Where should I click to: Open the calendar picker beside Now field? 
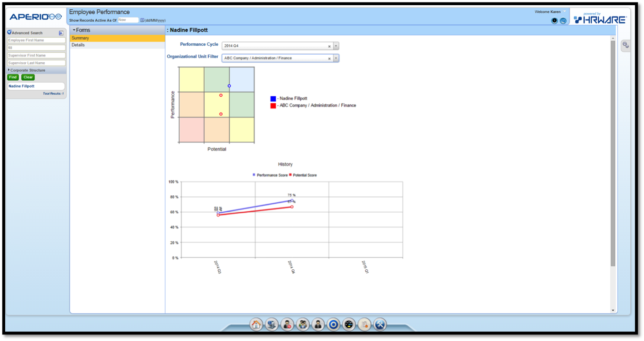[x=141, y=20]
